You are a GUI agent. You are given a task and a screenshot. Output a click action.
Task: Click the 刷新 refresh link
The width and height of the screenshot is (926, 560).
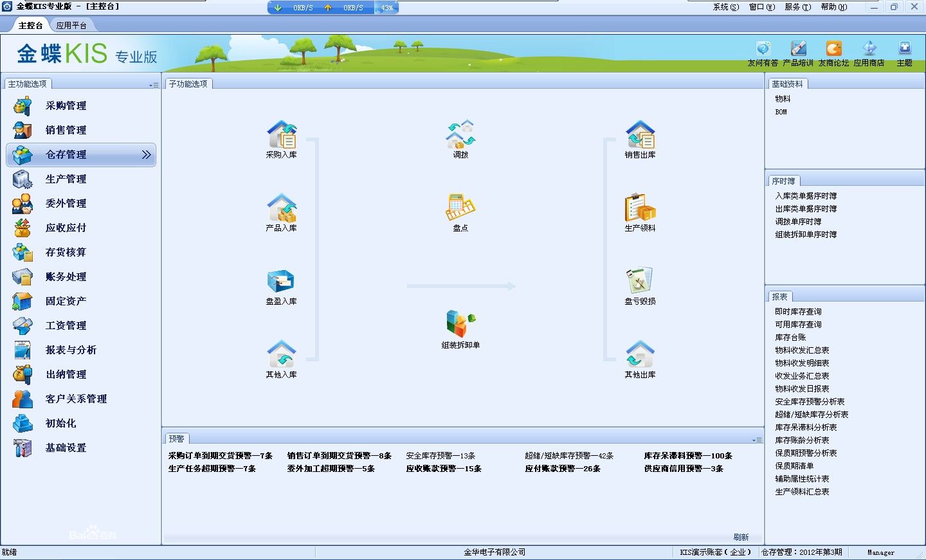pos(741,537)
